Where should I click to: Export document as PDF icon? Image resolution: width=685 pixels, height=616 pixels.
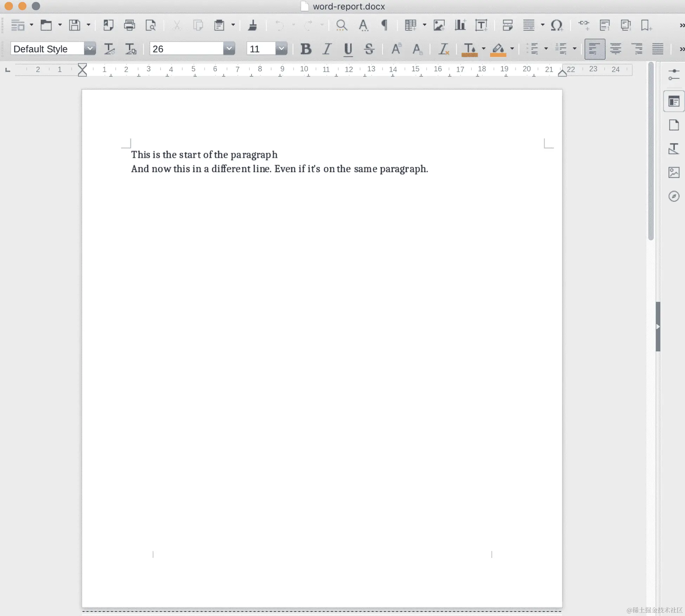tap(108, 25)
